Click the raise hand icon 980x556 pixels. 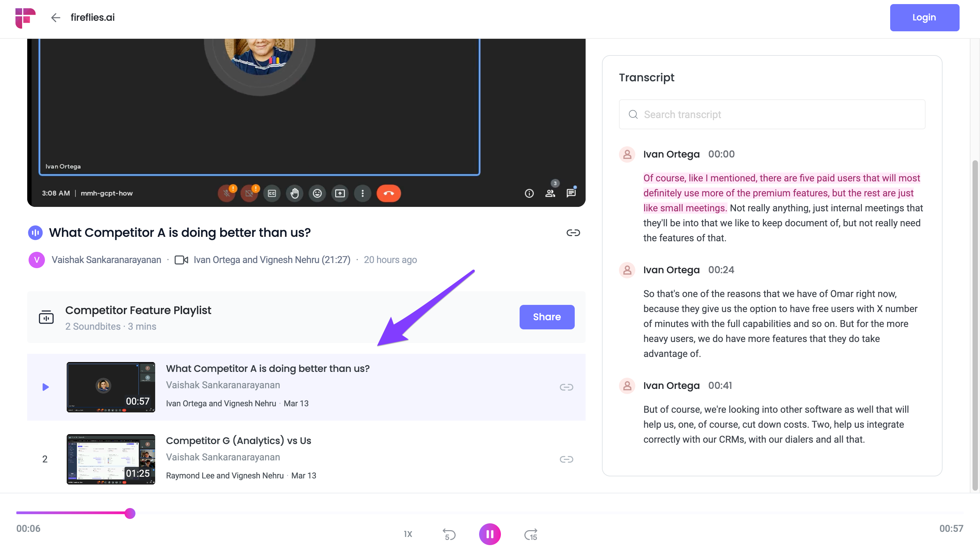point(294,193)
